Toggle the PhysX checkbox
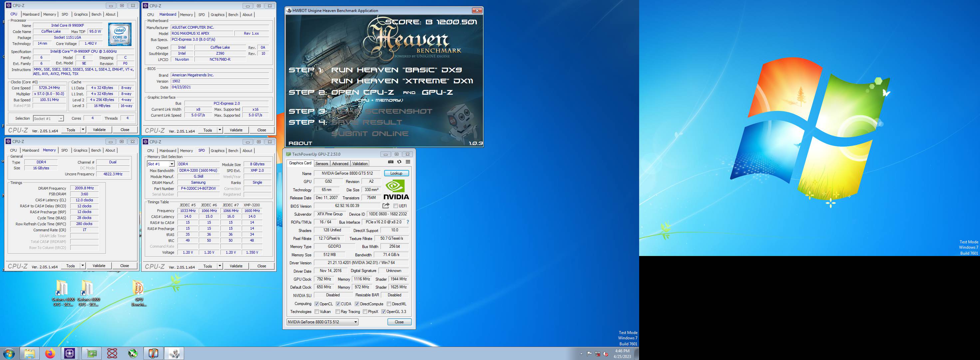The height and width of the screenshot is (360, 980). (x=365, y=312)
